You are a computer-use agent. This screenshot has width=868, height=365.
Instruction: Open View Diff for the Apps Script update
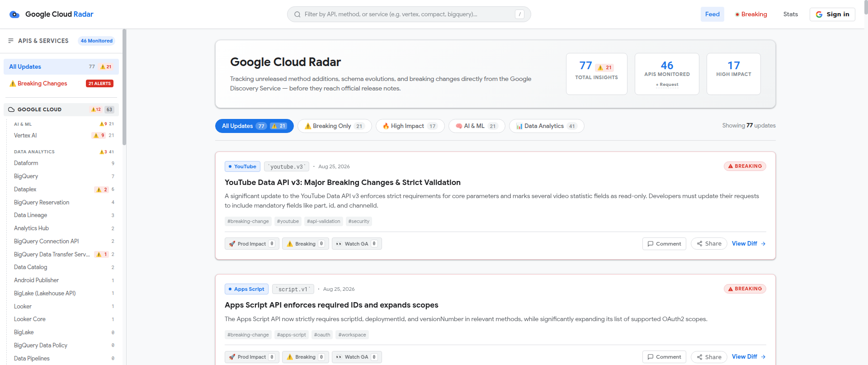pos(749,357)
